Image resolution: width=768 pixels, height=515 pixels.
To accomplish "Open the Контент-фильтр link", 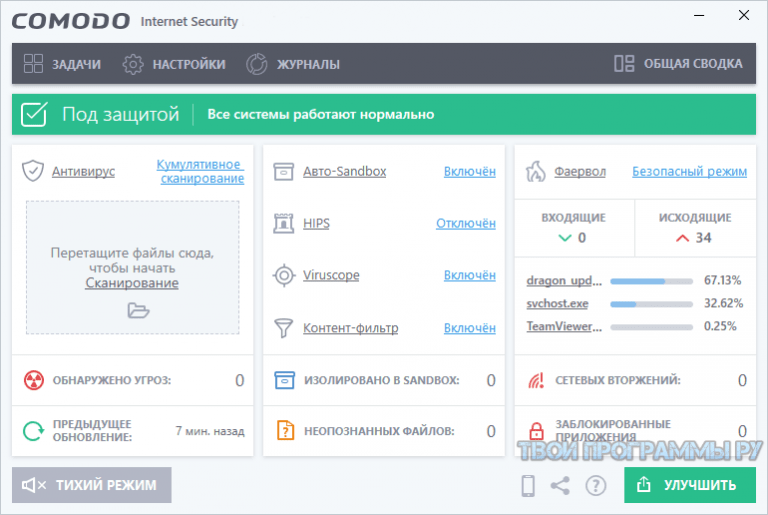I will (x=351, y=328).
